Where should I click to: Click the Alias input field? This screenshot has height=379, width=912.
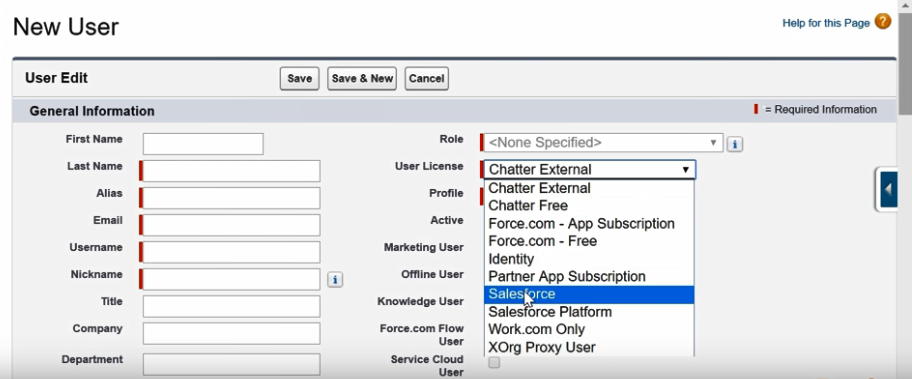231,198
